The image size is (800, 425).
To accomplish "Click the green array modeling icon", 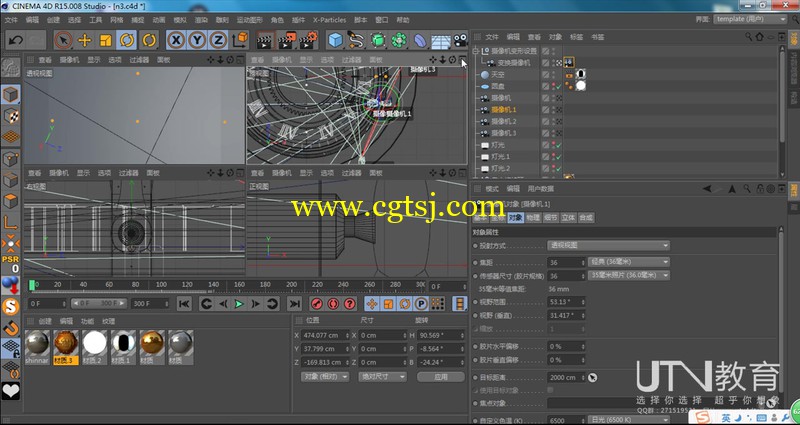I will coord(398,40).
